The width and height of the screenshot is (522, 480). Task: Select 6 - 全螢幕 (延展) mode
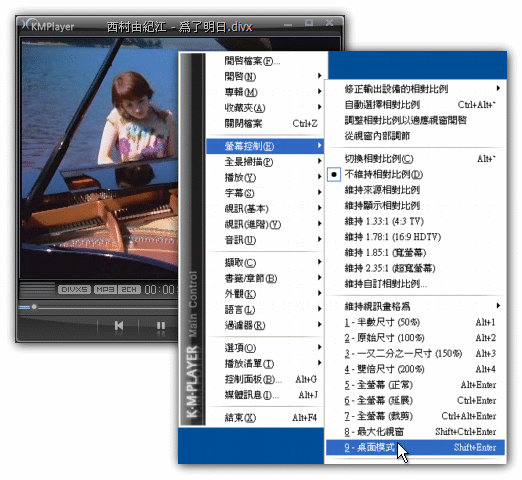pyautogui.click(x=415, y=400)
